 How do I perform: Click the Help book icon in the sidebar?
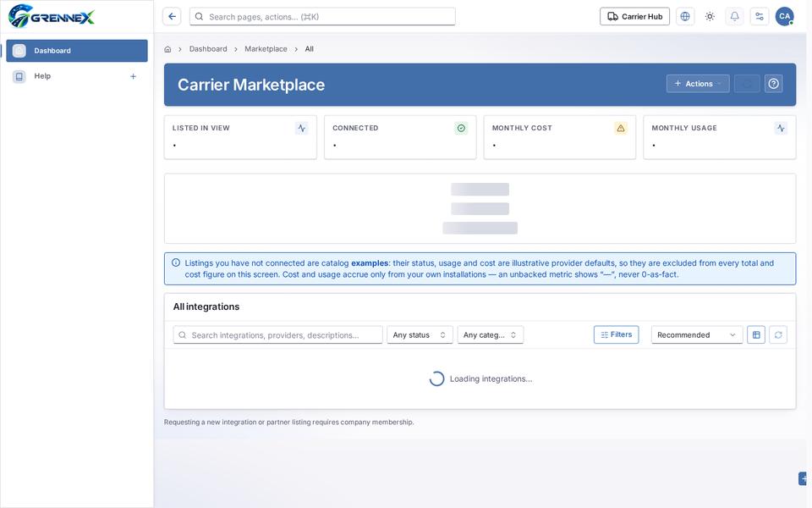pos(19,76)
